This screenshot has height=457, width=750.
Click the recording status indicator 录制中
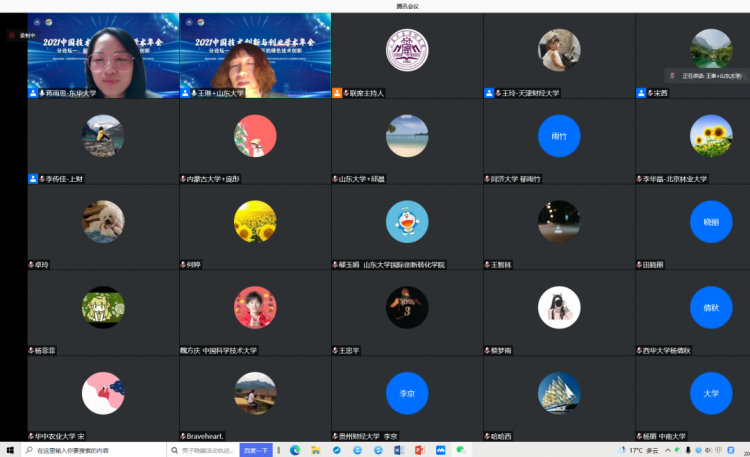[22, 35]
